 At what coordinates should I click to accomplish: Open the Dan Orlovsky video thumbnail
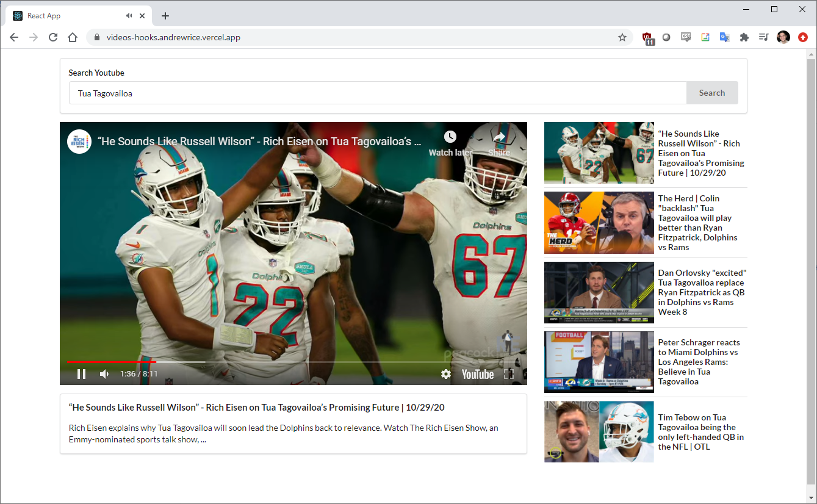(599, 292)
